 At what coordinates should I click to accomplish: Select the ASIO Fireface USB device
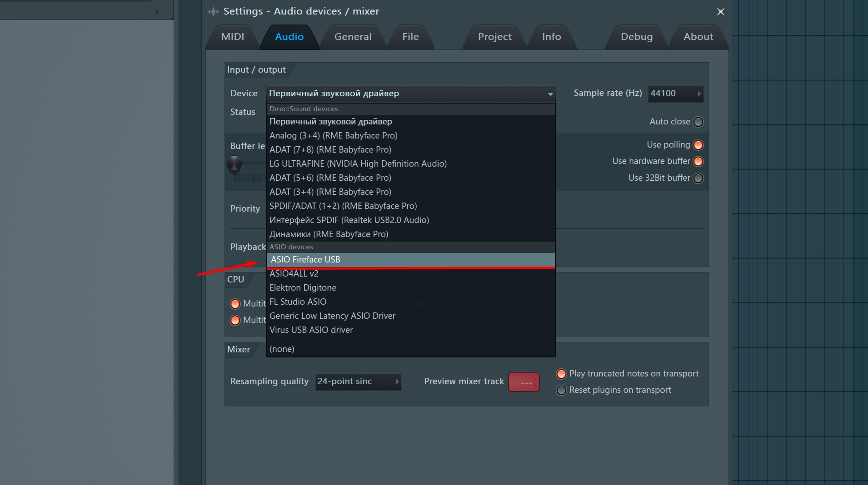(411, 260)
